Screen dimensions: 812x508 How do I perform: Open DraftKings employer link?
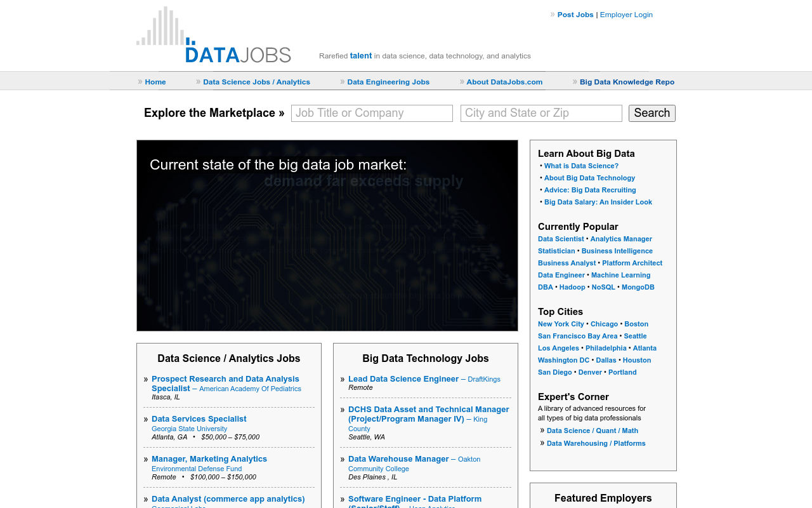tap(484, 380)
